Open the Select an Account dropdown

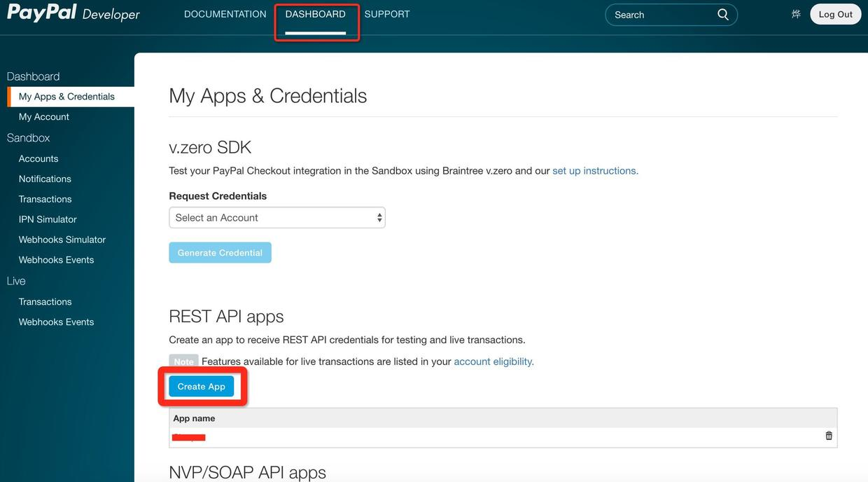[x=277, y=217]
